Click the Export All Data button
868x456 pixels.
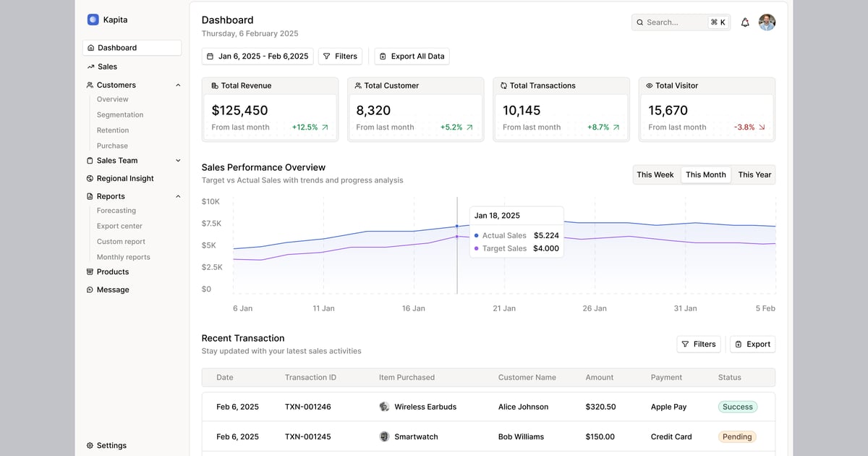[412, 56]
